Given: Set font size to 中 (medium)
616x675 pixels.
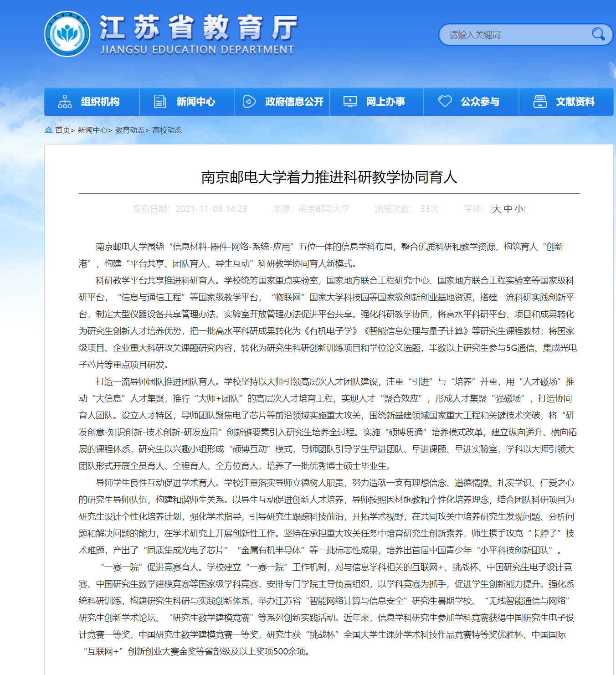Looking at the screenshot, I should click(508, 209).
